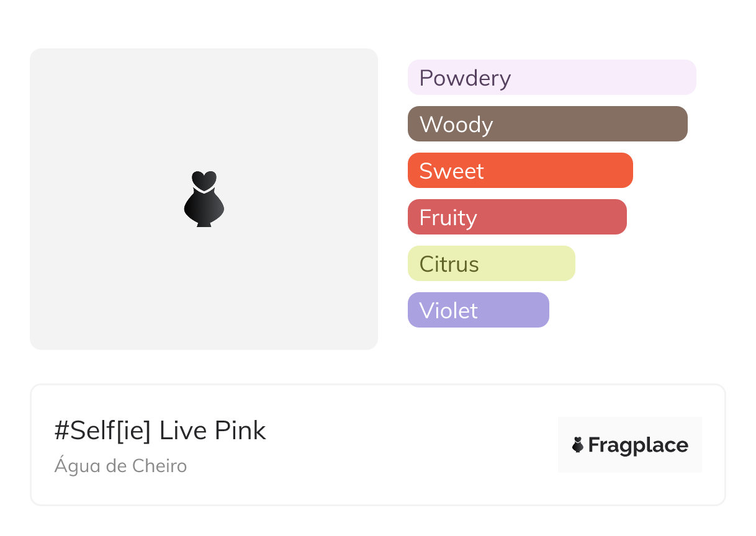Click the "Powdery" label text

465,78
